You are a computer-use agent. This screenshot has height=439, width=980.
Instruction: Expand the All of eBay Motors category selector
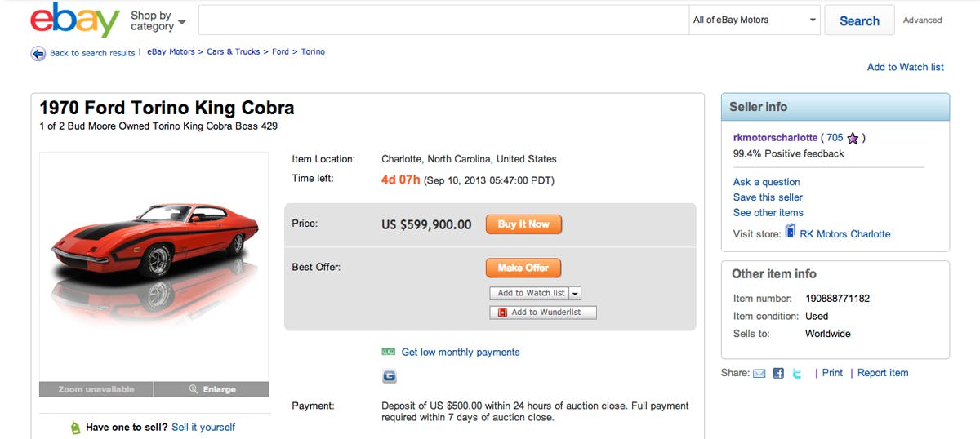click(755, 20)
